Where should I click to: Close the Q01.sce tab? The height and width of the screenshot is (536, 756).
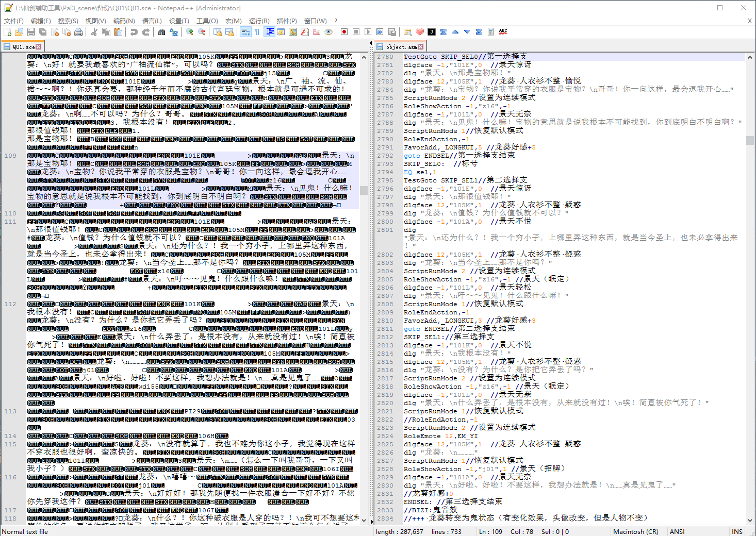pyautogui.click(x=39, y=47)
